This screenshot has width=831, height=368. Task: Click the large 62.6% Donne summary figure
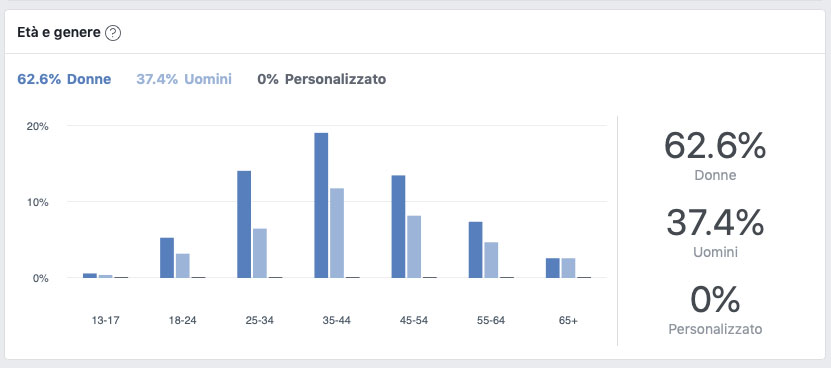tap(715, 146)
